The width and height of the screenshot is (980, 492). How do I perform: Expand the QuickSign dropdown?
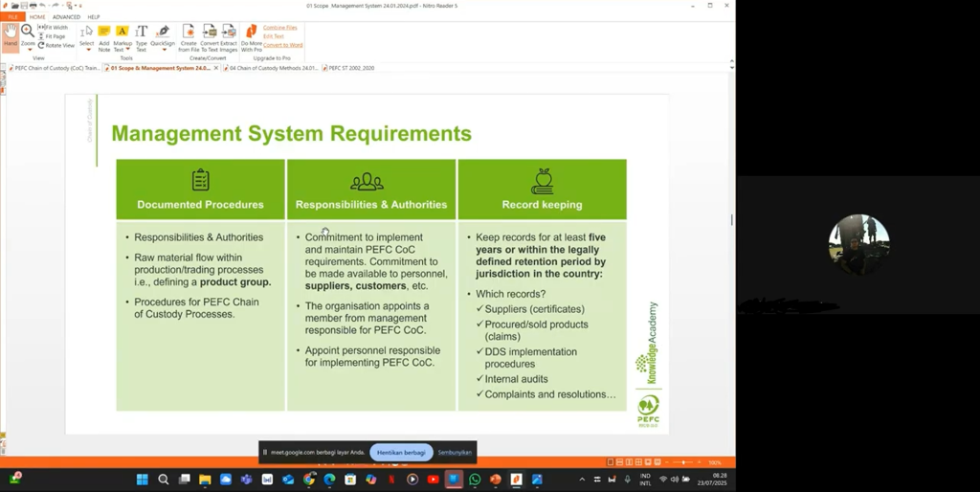[x=163, y=49]
